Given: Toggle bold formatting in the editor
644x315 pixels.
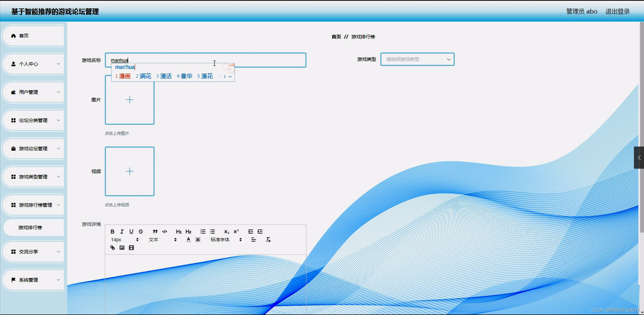Looking at the screenshot, I should [113, 231].
